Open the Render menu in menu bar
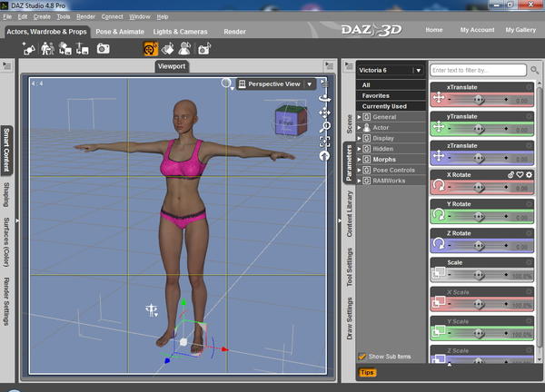The image size is (545, 392). [85, 16]
